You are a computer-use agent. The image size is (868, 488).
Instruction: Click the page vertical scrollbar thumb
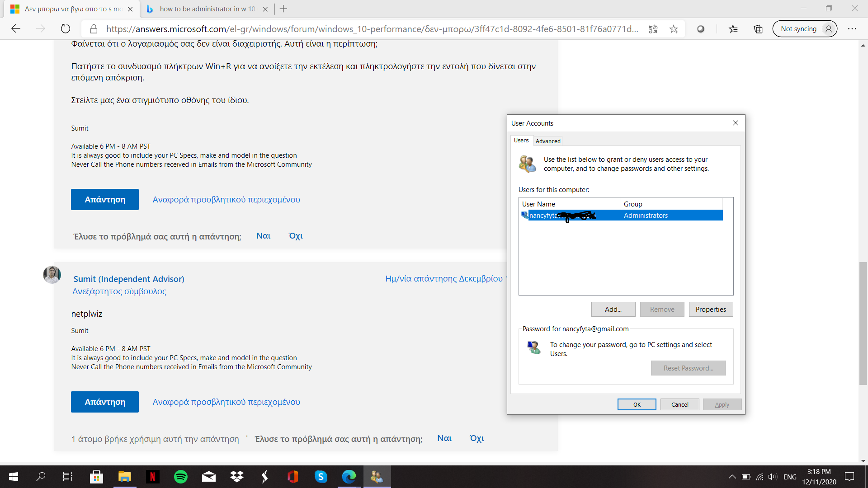[863, 323]
